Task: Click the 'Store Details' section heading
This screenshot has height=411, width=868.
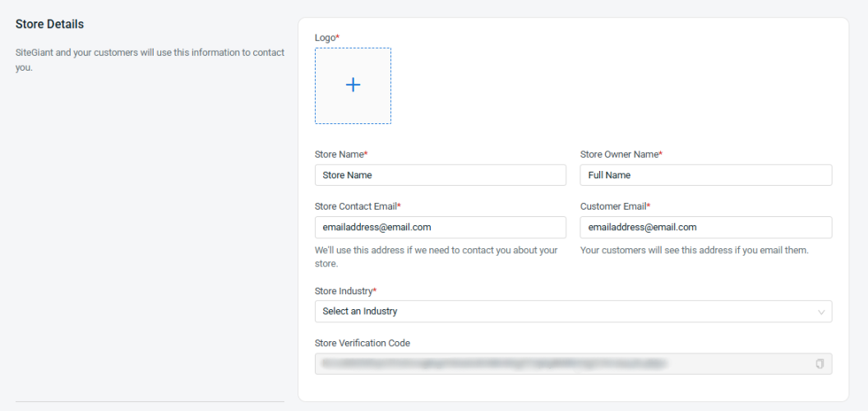Action: [x=49, y=25]
